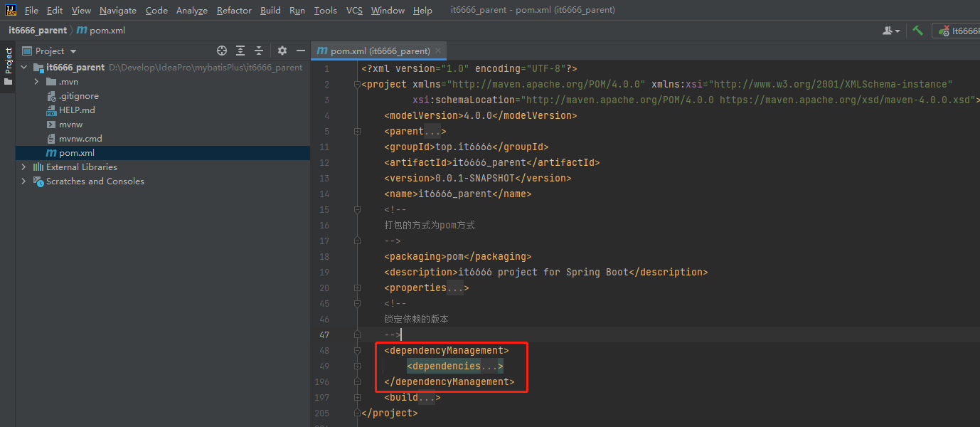980x427 pixels.
Task: Select the mvnw.cmd file
Action: click(x=80, y=139)
